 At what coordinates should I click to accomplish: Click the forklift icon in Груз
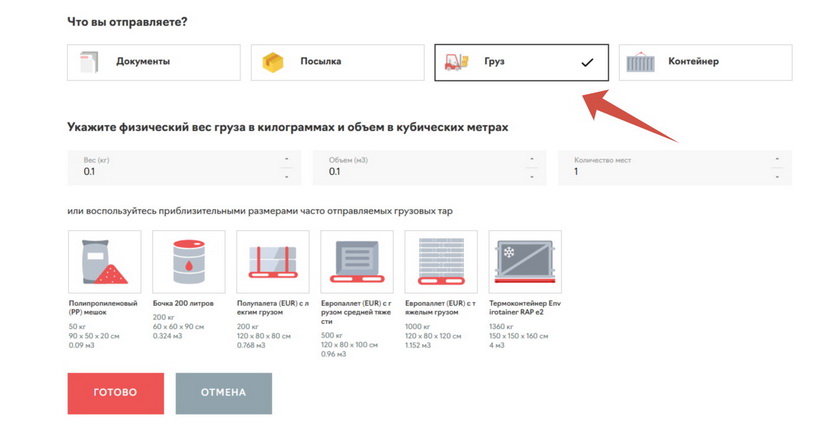(457, 62)
